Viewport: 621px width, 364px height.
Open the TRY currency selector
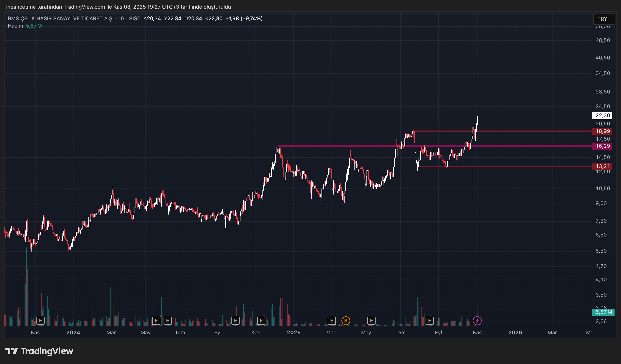point(604,19)
